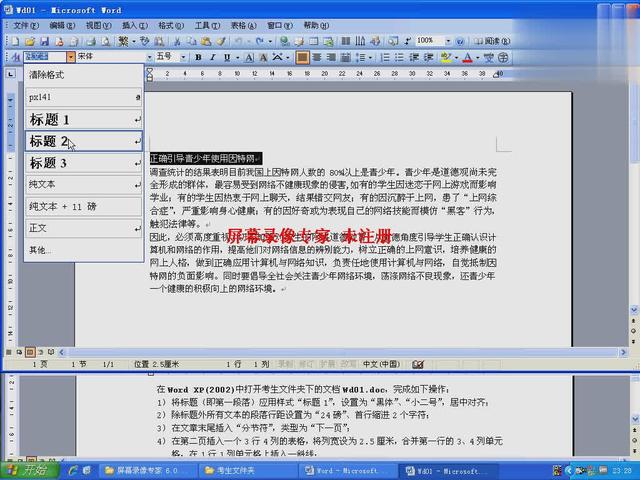Viewport: 640px width, 480px height.
Task: Toggle Distributed alignment
Action: [346, 57]
